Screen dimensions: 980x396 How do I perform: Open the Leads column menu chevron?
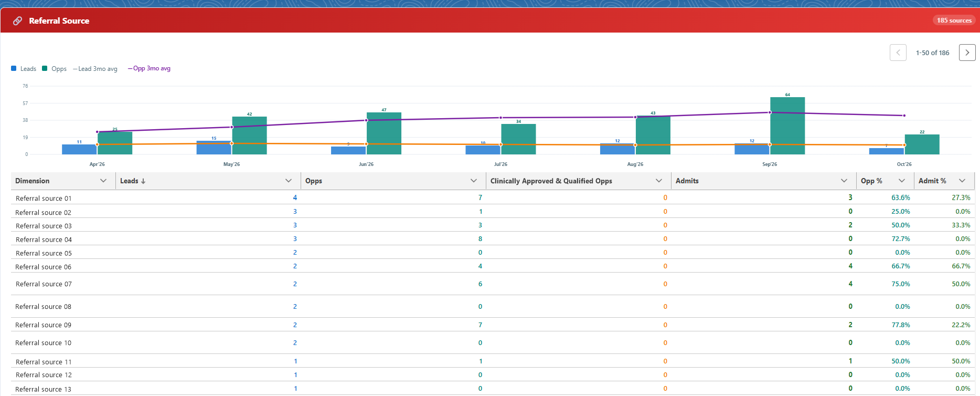[x=289, y=181]
